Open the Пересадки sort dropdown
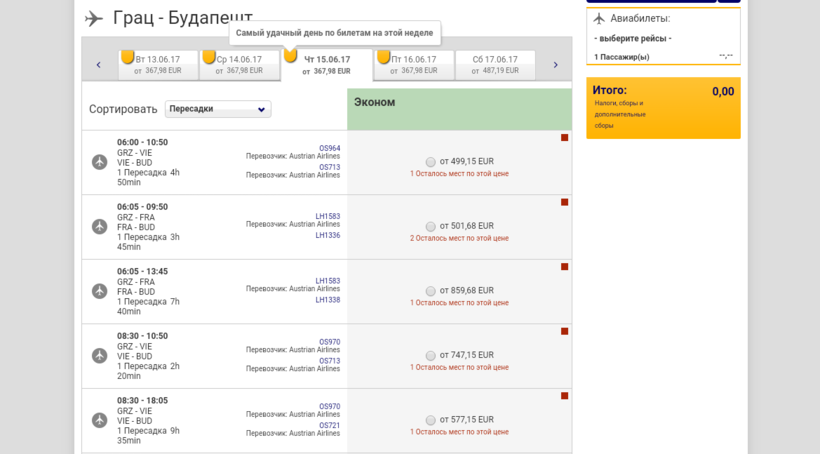Screen dimensions: 820x454 tap(218, 109)
